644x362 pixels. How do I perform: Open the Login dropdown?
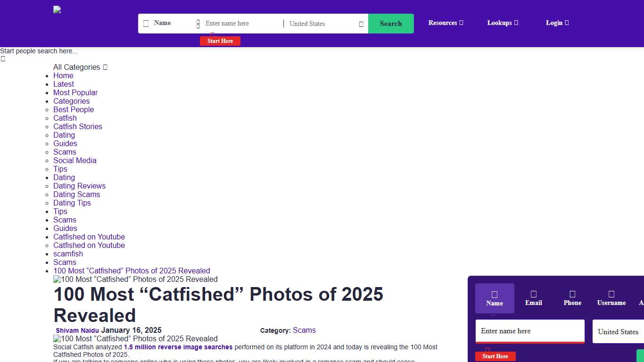click(x=557, y=23)
